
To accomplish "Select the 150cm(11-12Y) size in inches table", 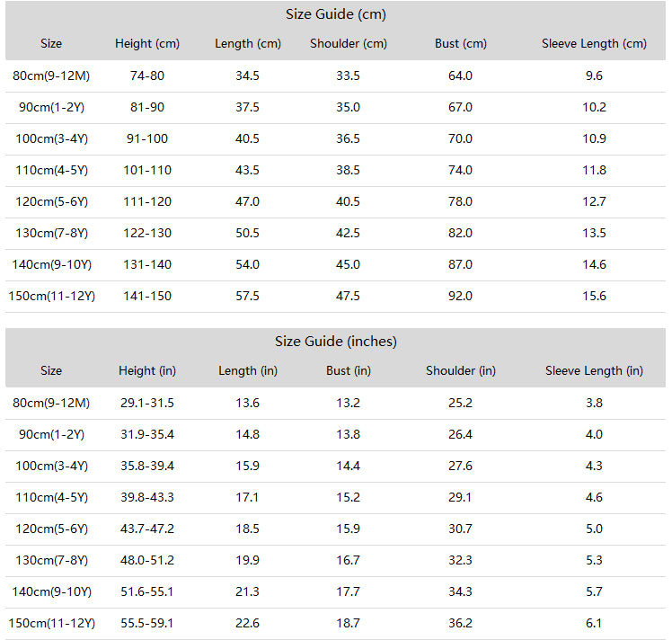I will tap(51, 623).
